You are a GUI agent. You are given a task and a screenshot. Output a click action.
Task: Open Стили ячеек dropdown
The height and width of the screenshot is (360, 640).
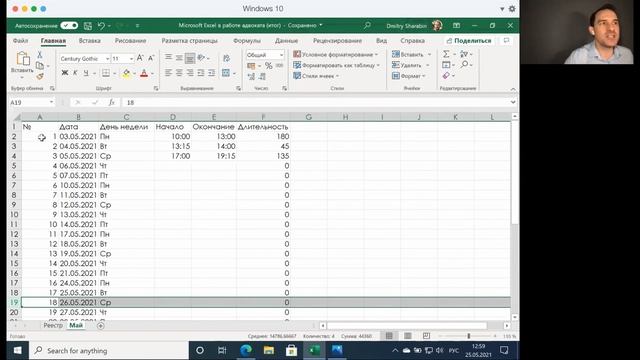[316, 76]
